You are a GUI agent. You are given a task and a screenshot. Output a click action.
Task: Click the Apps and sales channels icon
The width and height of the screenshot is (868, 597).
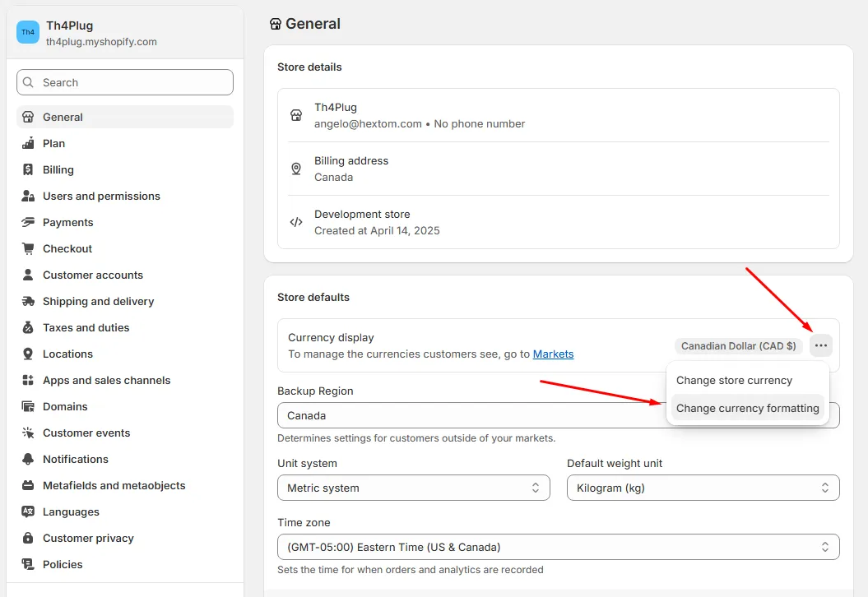(x=28, y=380)
